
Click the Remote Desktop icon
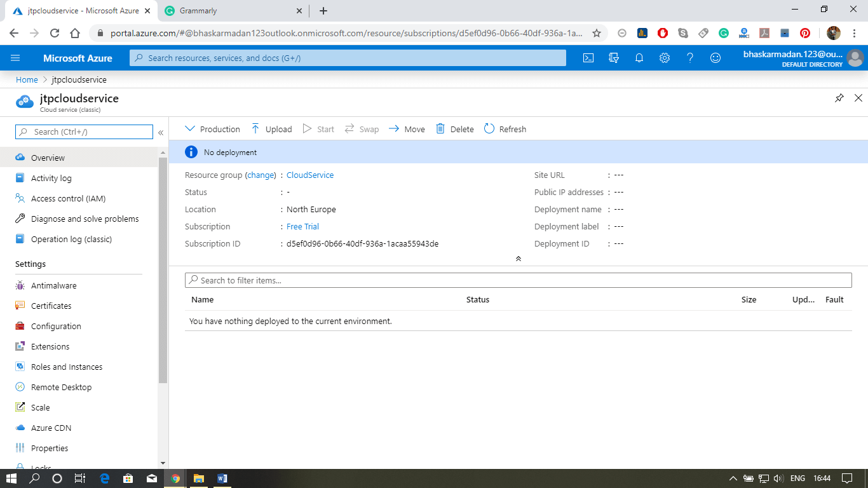20,387
